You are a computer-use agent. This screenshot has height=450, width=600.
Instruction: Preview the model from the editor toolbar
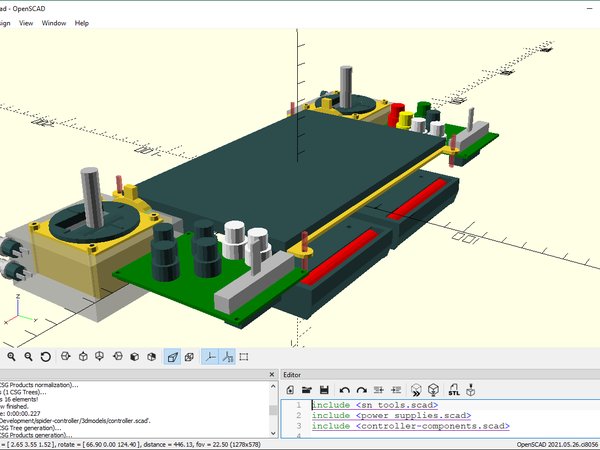tap(415, 389)
